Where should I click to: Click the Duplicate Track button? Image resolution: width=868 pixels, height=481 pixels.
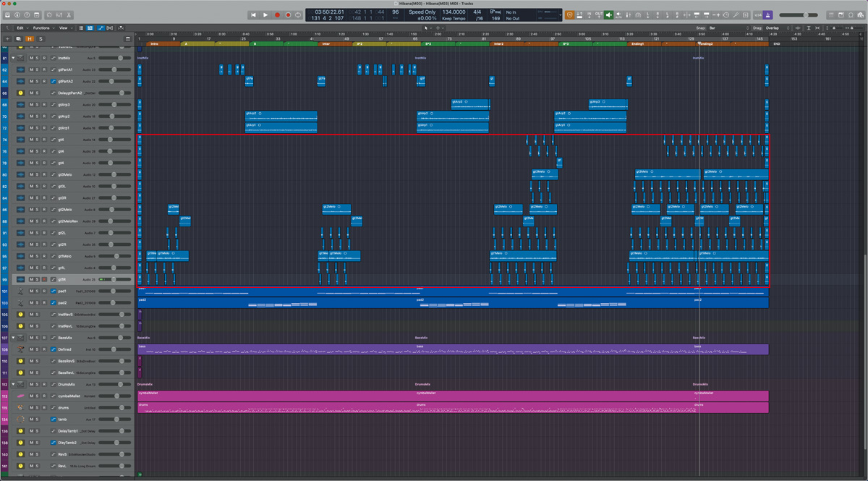pyautogui.click(x=18, y=38)
